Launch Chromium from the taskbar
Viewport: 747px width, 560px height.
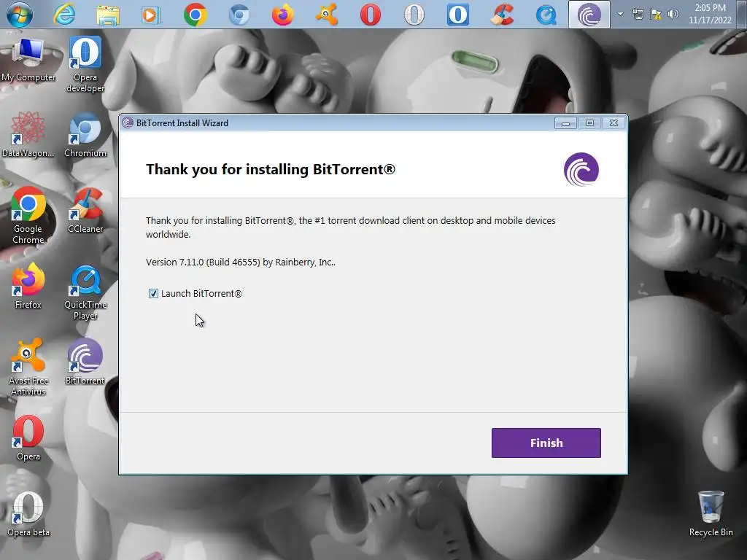click(239, 15)
